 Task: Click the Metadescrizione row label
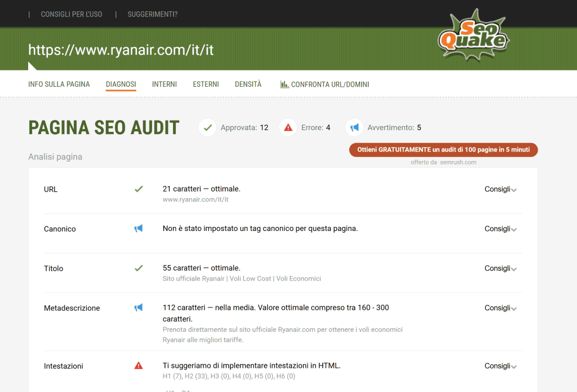pos(72,308)
